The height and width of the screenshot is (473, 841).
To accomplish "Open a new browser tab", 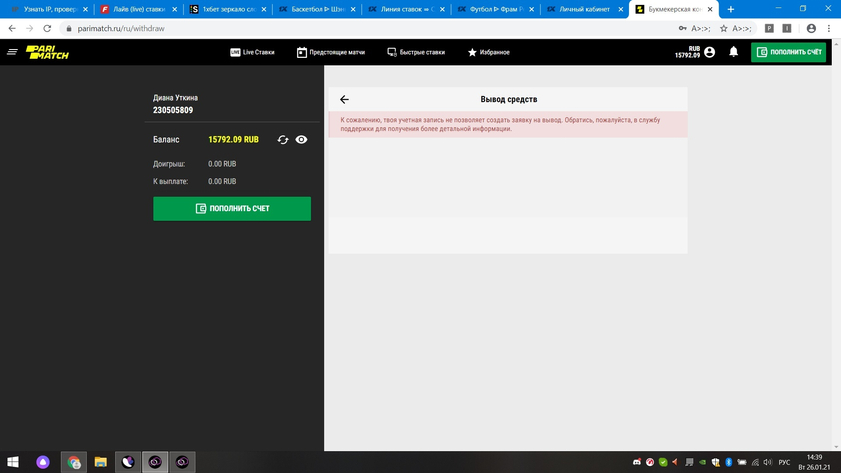I will pos(731,9).
